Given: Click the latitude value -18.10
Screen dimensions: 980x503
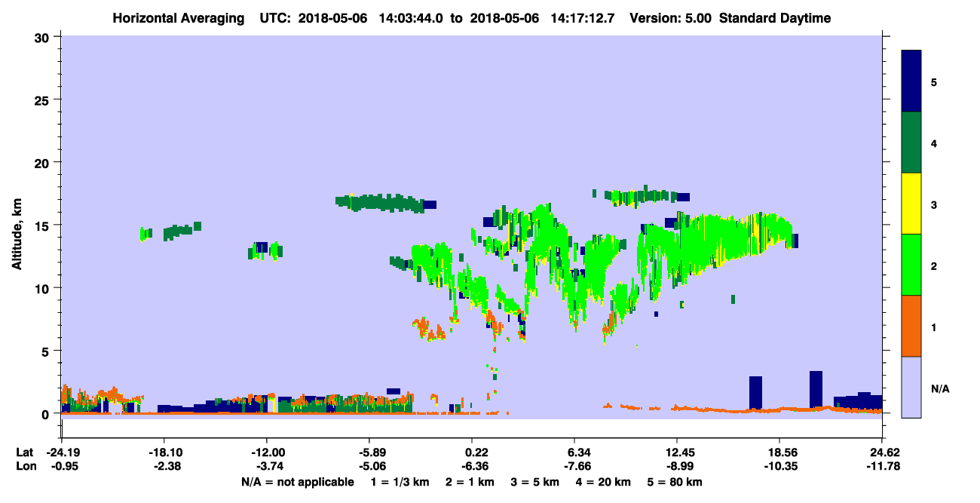Looking at the screenshot, I should coord(164,452).
